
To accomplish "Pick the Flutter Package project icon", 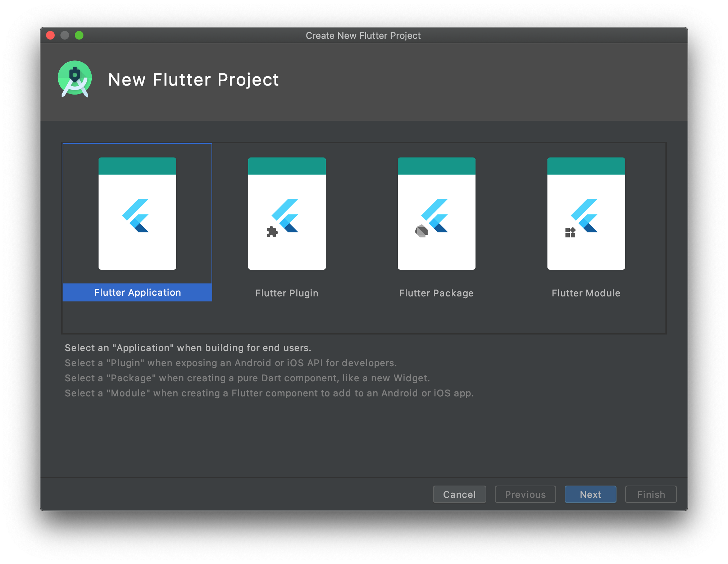I will click(x=437, y=213).
